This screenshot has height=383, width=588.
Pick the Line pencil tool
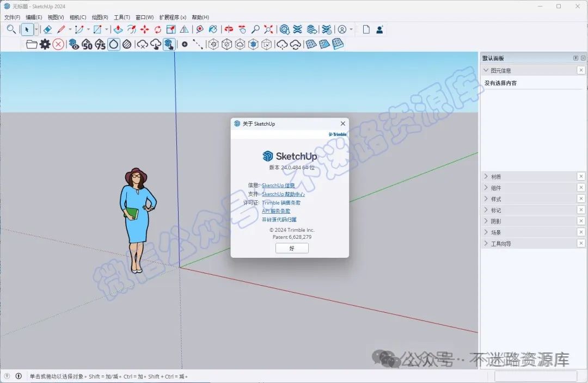pos(61,29)
